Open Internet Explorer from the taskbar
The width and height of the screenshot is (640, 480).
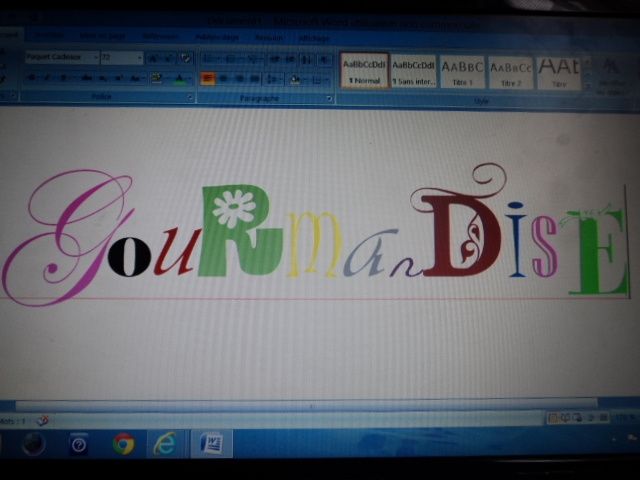165,444
